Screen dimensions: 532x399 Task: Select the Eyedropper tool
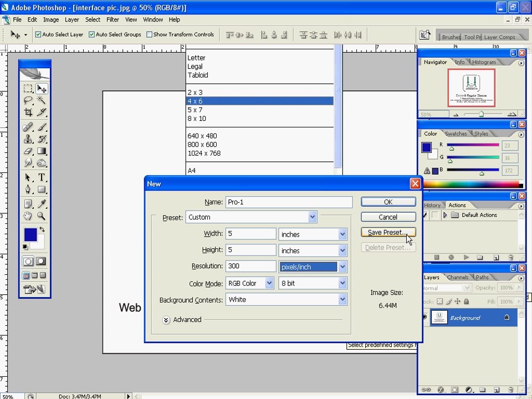(x=42, y=204)
